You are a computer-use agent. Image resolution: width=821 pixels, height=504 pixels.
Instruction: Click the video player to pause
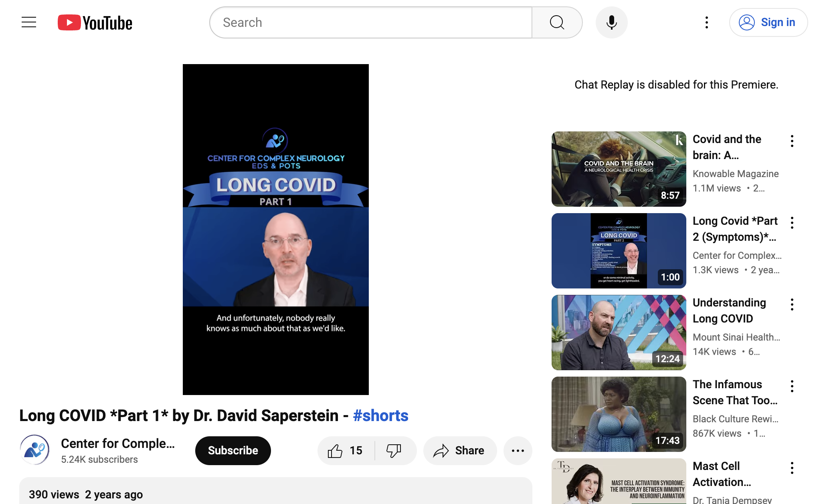276,230
